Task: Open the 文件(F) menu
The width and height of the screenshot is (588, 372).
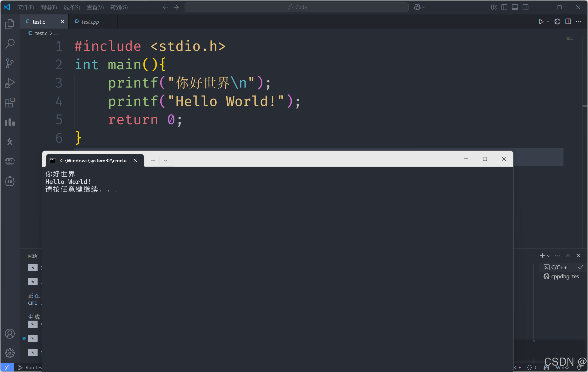Action: [x=26, y=7]
